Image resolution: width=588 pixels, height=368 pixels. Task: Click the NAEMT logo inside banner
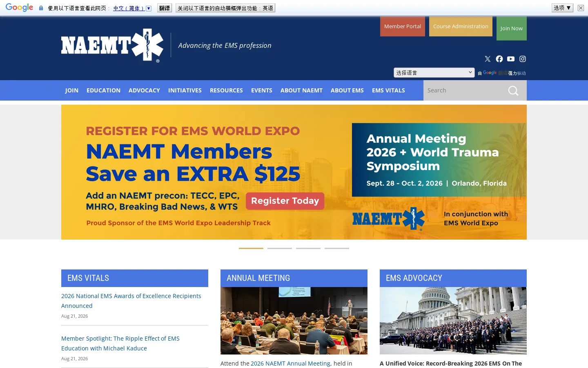click(x=389, y=219)
